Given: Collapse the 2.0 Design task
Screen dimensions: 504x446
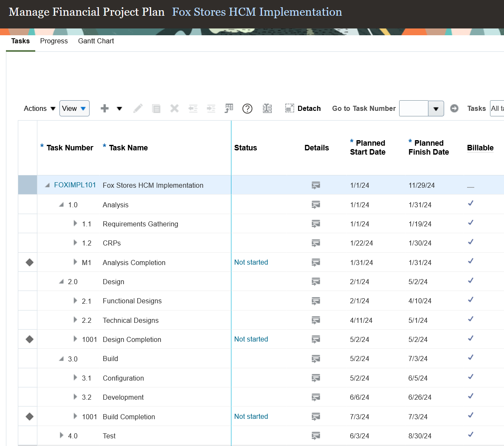Looking at the screenshot, I should point(61,281).
